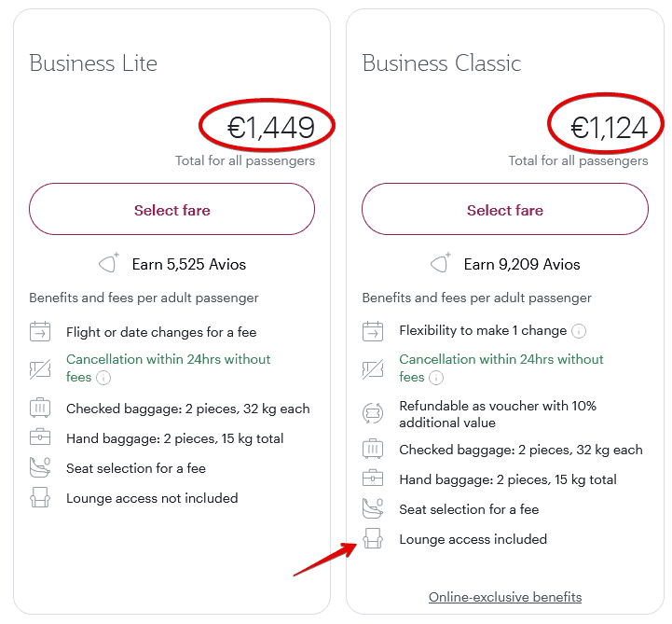Click the Avios icon in Business Lite
This screenshot has width=672, height=624.
click(111, 264)
